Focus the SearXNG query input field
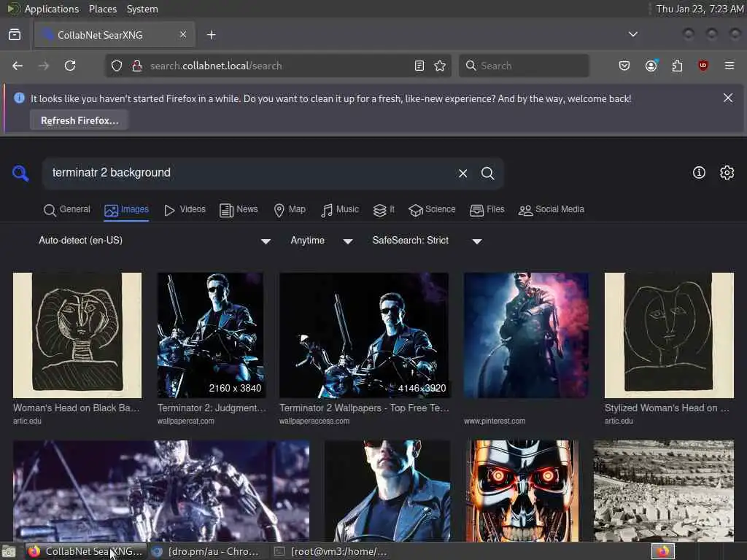747x560 pixels. click(x=248, y=173)
